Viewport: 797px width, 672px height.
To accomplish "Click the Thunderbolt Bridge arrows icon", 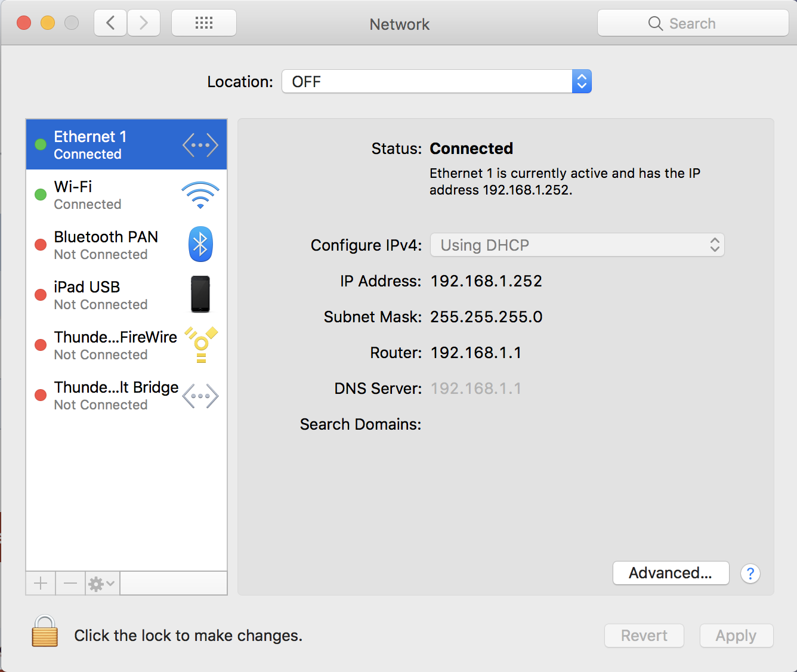I will [200, 396].
